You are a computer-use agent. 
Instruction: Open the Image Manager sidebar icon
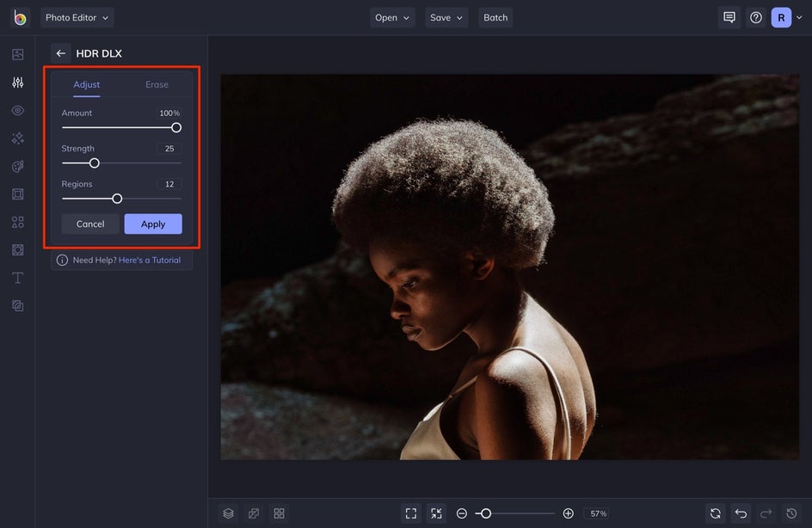[x=17, y=54]
